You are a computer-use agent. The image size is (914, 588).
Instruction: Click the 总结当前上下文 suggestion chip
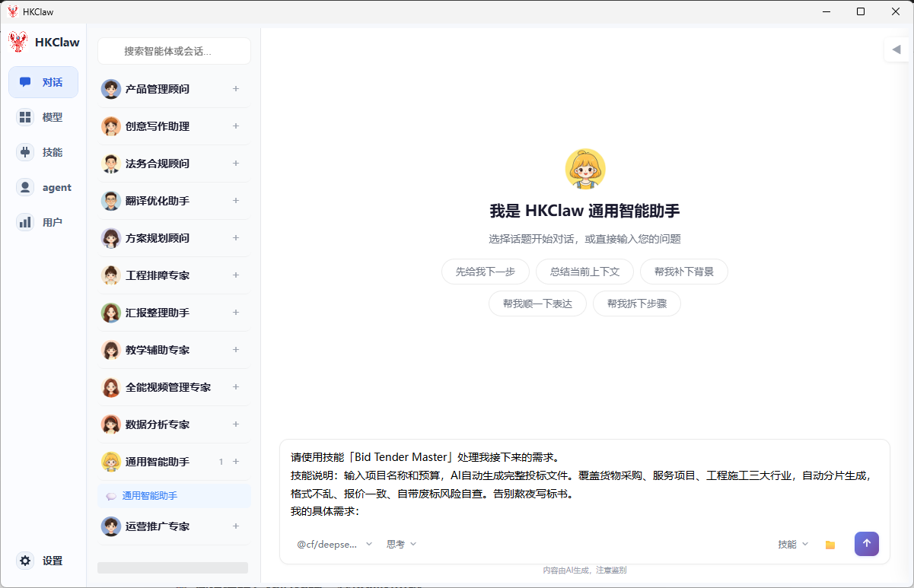pyautogui.click(x=585, y=272)
